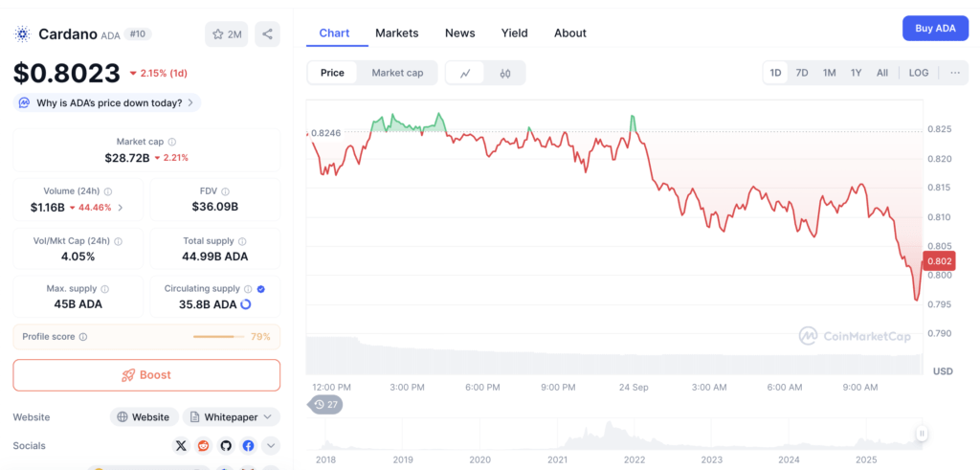Click the chart More options ellipsis
The height and width of the screenshot is (470, 980).
(954, 73)
